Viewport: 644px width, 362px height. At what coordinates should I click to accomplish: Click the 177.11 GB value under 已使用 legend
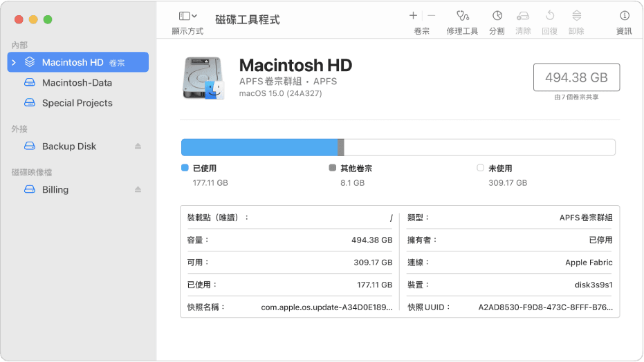(210, 183)
